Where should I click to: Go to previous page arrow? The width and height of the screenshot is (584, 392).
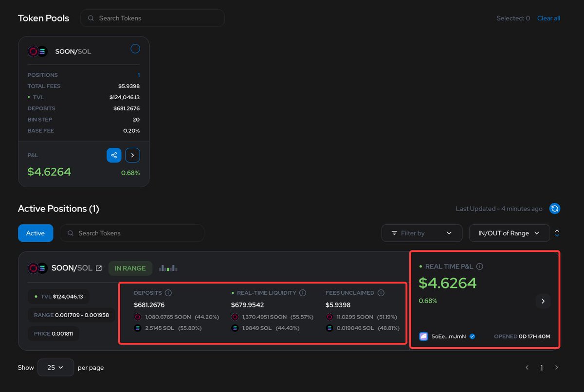click(527, 368)
